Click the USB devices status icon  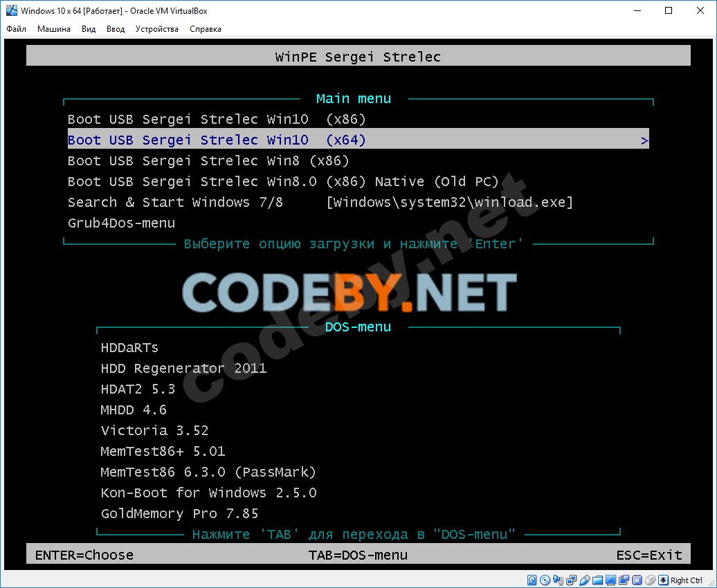point(584,580)
